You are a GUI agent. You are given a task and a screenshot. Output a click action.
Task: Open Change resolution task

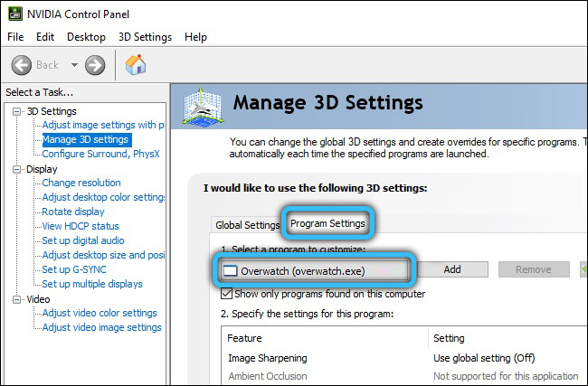coord(81,183)
